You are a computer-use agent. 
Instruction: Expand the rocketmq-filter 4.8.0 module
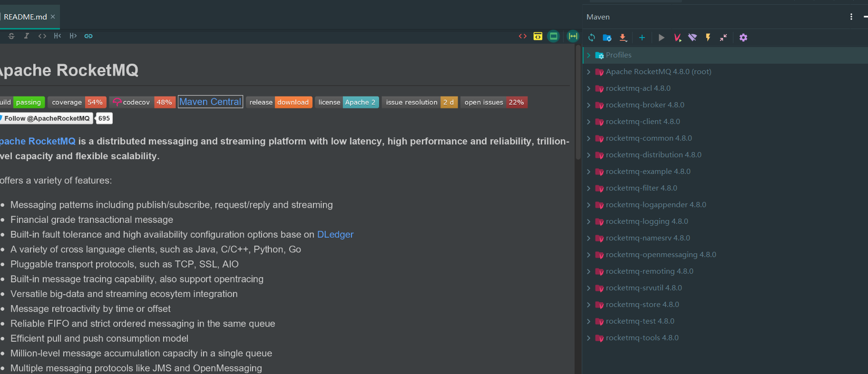coord(589,188)
